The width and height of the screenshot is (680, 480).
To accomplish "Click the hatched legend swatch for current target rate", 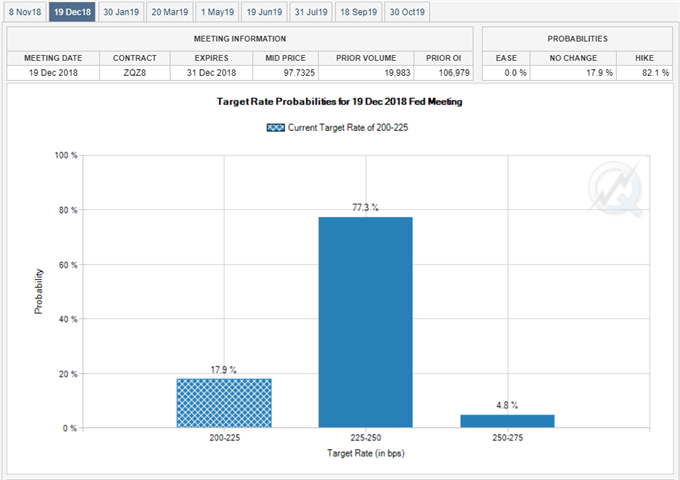I will tap(276, 127).
